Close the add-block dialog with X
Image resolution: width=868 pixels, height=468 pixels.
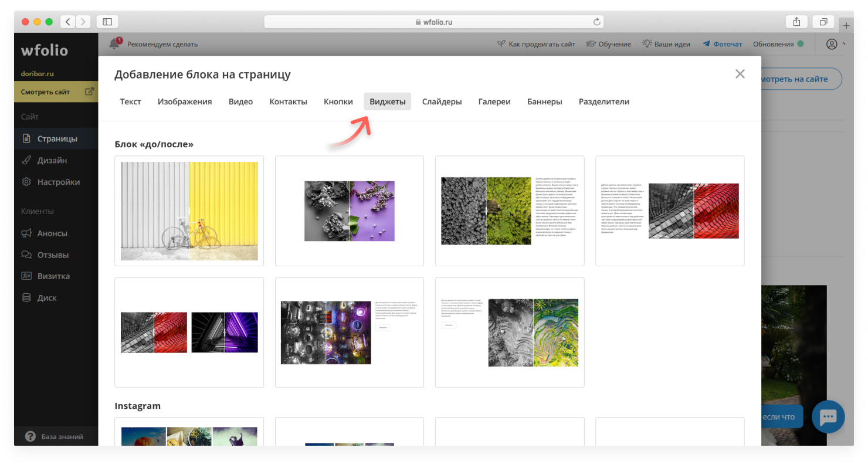click(740, 74)
